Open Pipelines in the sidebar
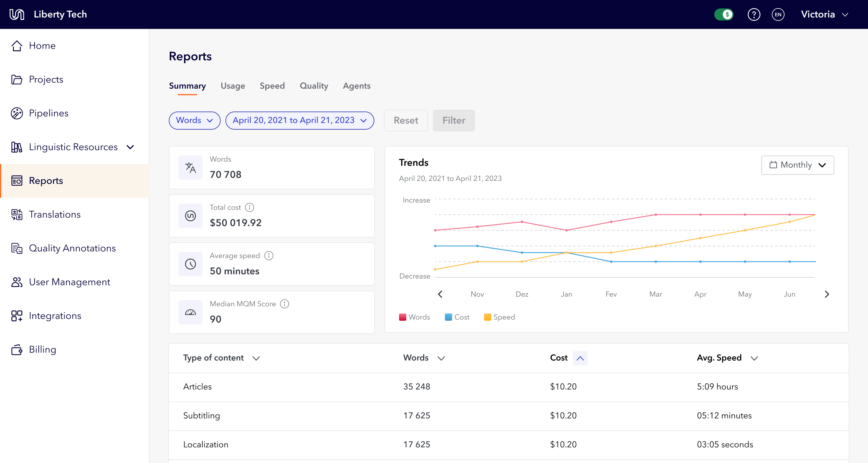Image resolution: width=868 pixels, height=463 pixels. tap(74, 113)
